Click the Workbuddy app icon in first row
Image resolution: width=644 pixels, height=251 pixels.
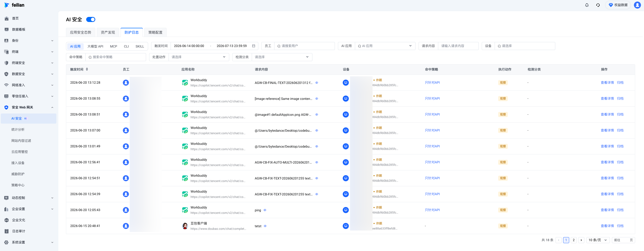[185, 83]
